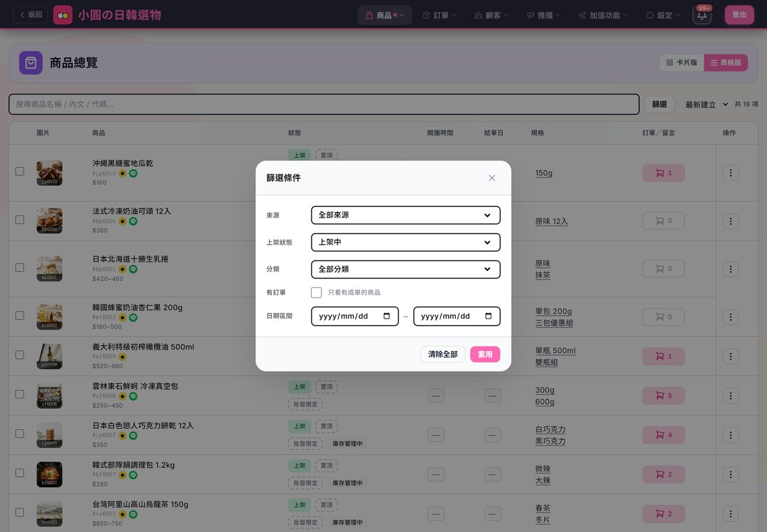Click cart order count for 韓式部隊鍋調理包
Viewport: 767px width, 532px height.
click(663, 475)
